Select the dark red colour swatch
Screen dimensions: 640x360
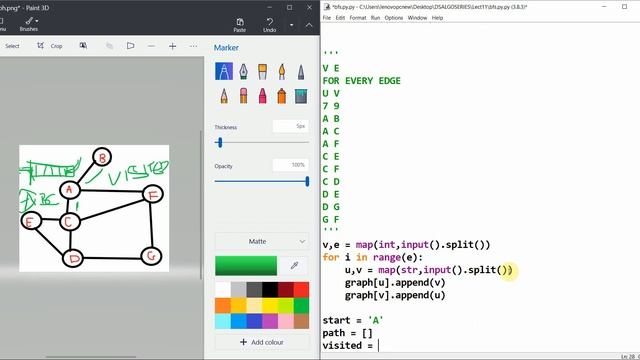[285, 290]
